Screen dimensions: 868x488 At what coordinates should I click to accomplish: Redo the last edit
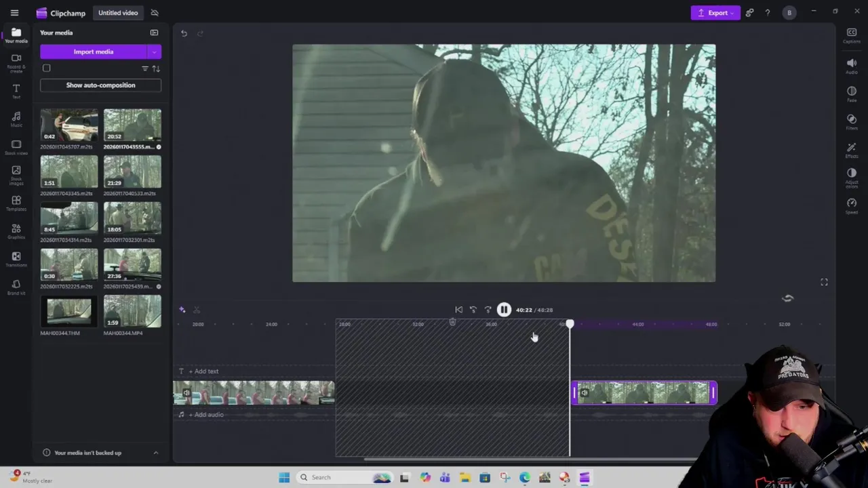200,33
